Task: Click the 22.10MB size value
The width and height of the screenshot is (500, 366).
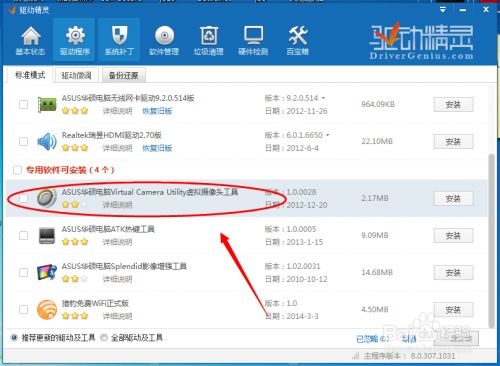Action: (377, 141)
